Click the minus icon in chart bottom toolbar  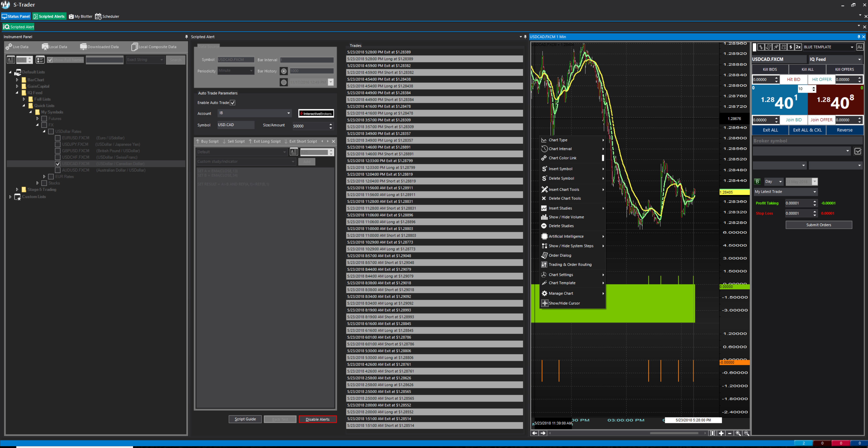coord(730,433)
